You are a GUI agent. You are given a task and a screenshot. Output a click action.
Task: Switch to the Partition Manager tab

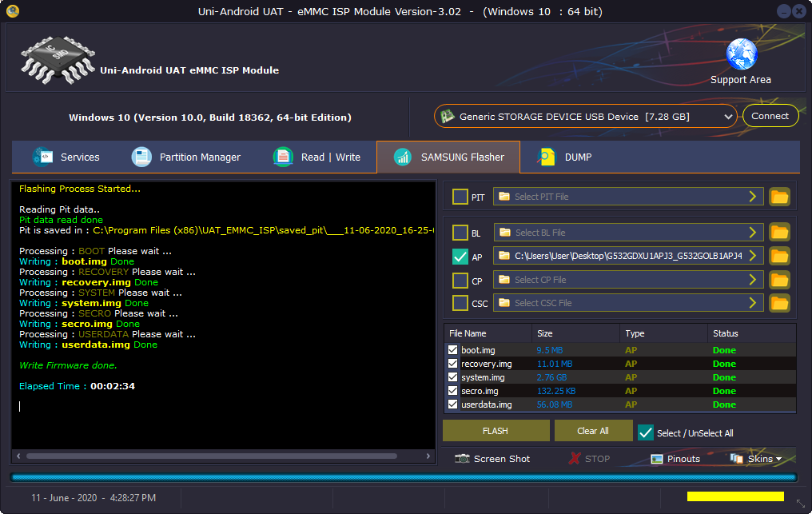186,157
